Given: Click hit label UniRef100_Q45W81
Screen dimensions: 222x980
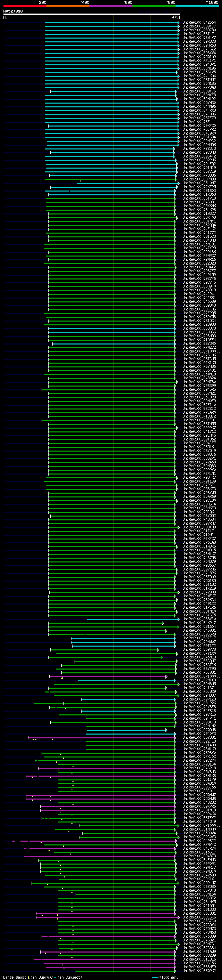Looking at the screenshot, I should (199, 631).
